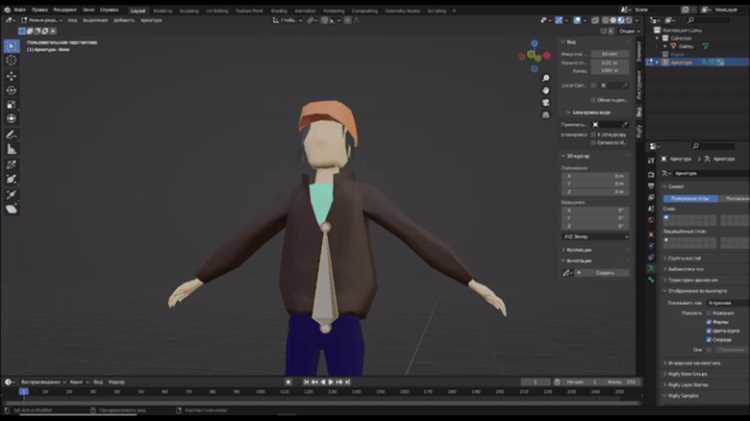Toggle the Цвета групп checkbox
This screenshot has width=750, height=421.
pyautogui.click(x=709, y=331)
